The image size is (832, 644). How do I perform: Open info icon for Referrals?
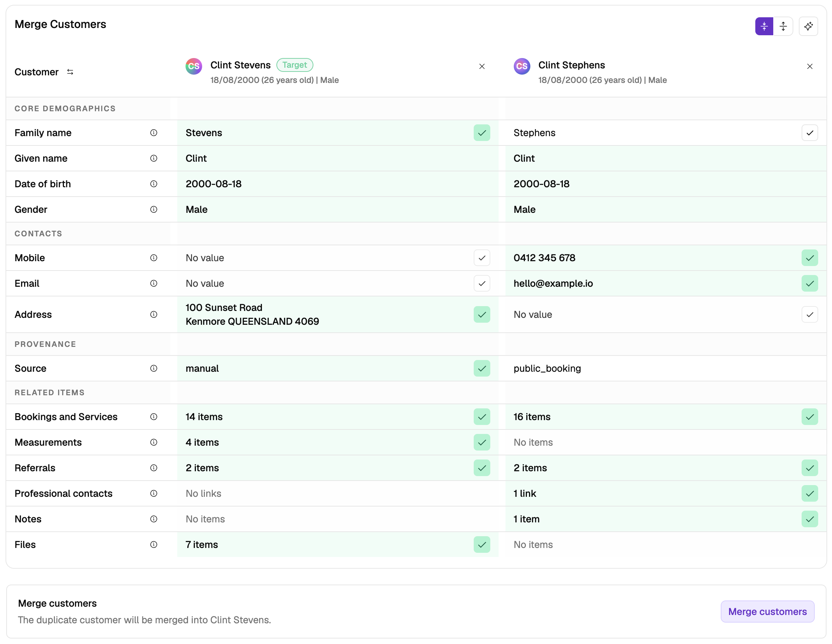[x=153, y=468]
